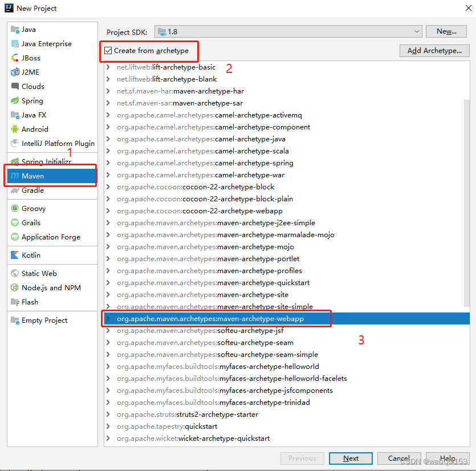Viewport: 476px width, 471px height.
Task: Click the J2ME icon
Action: pyautogui.click(x=15, y=72)
